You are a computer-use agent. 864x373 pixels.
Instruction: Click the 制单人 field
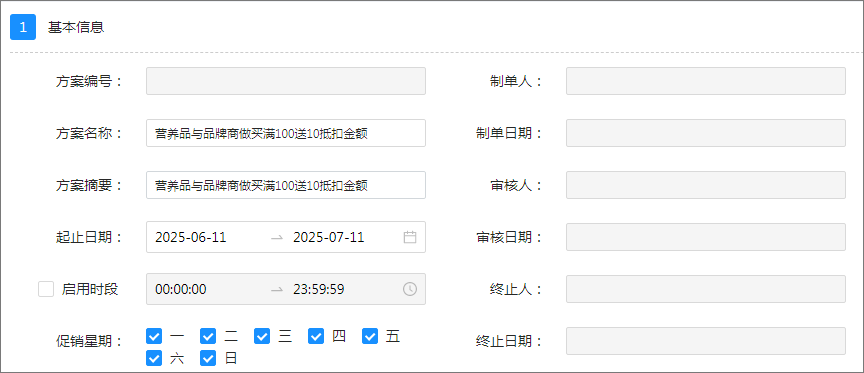(x=706, y=81)
